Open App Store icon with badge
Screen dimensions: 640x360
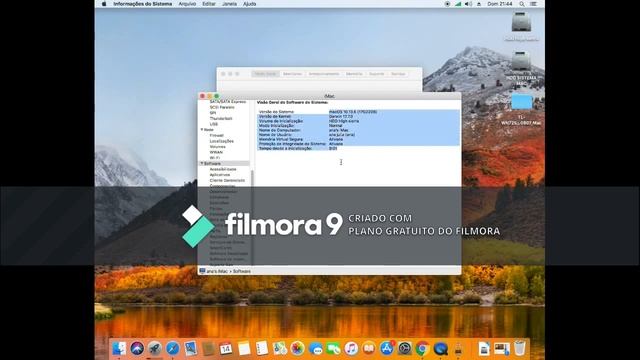tap(387, 348)
